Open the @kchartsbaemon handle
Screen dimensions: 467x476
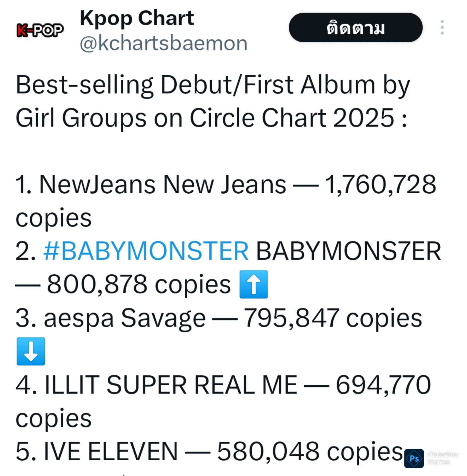coord(164,44)
